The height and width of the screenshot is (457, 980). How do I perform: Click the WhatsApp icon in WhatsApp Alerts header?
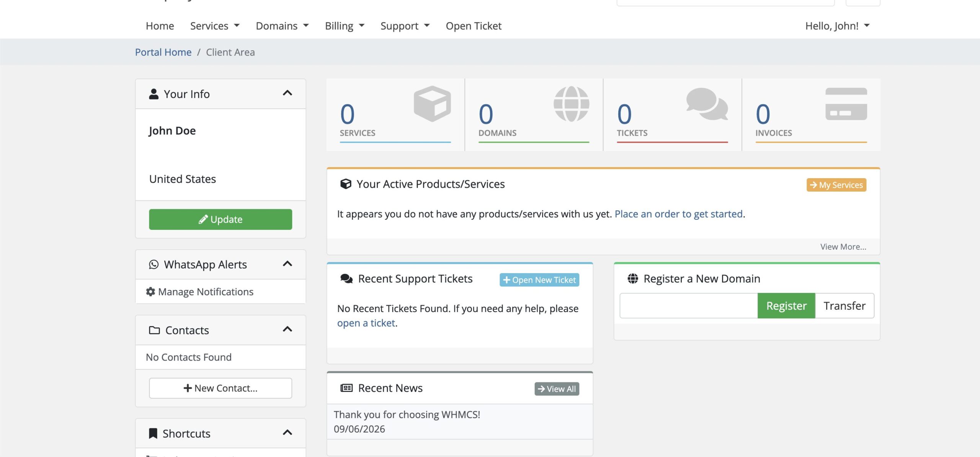pyautogui.click(x=154, y=264)
